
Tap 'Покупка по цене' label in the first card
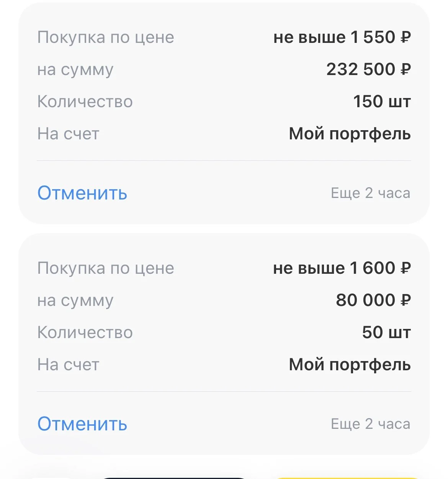click(106, 38)
